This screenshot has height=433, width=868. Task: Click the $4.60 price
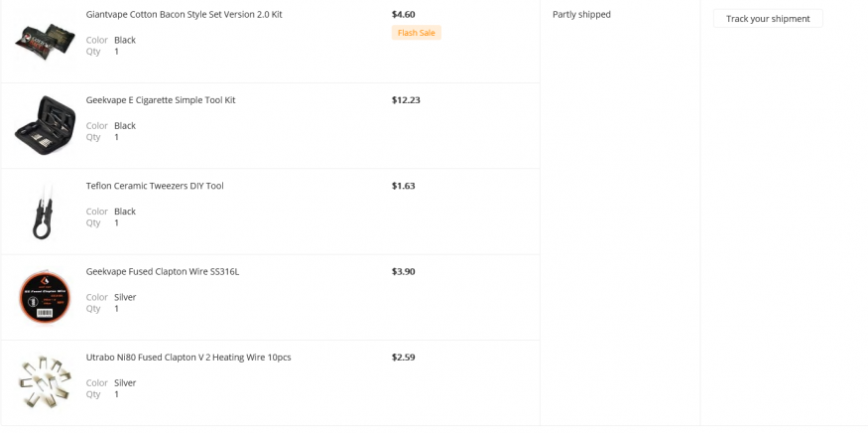[404, 15]
